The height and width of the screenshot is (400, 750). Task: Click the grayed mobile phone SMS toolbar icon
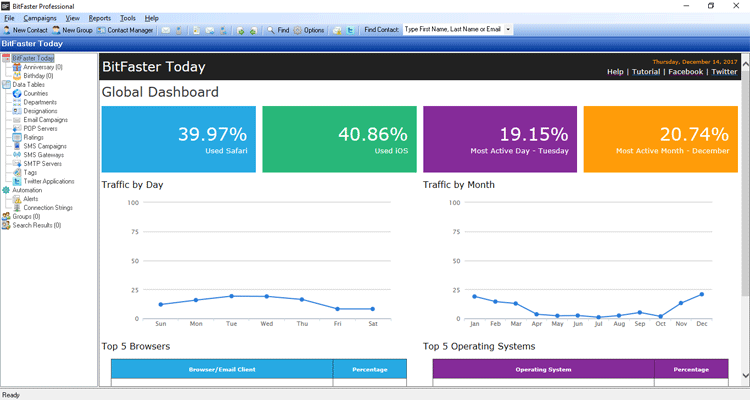[x=179, y=30]
